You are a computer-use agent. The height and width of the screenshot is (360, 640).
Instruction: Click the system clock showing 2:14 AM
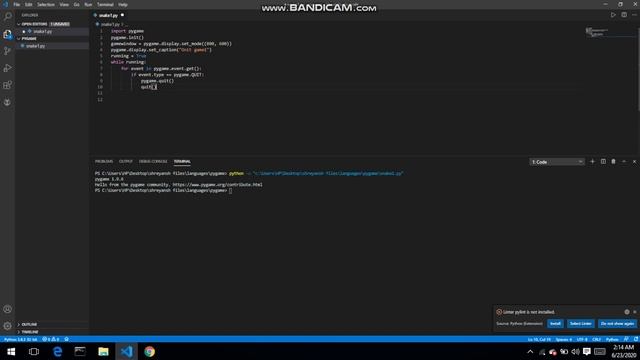click(x=624, y=347)
